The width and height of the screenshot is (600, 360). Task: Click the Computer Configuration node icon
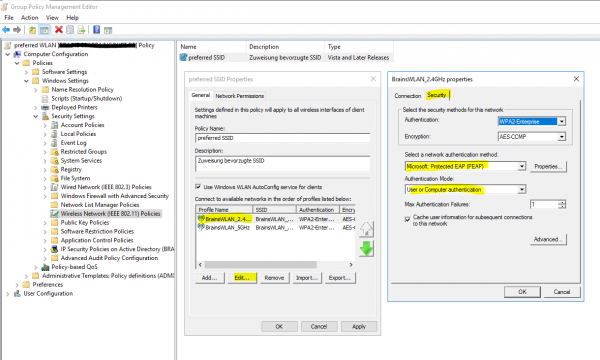tap(17, 54)
